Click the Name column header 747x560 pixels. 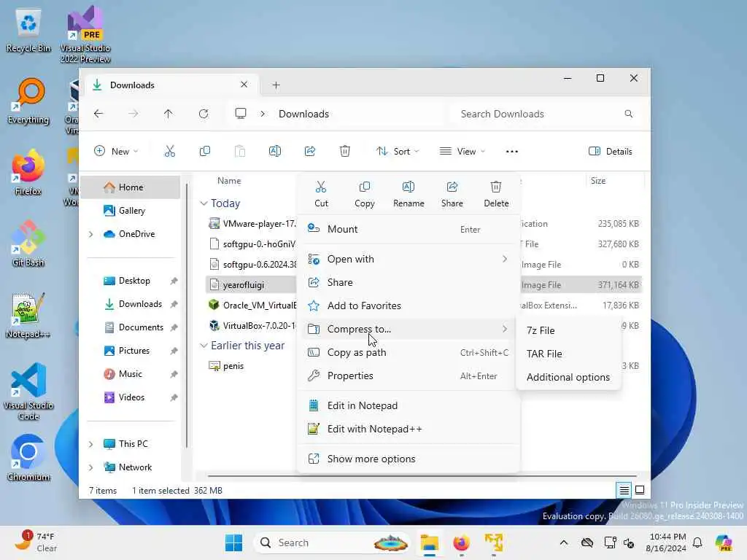(229, 181)
